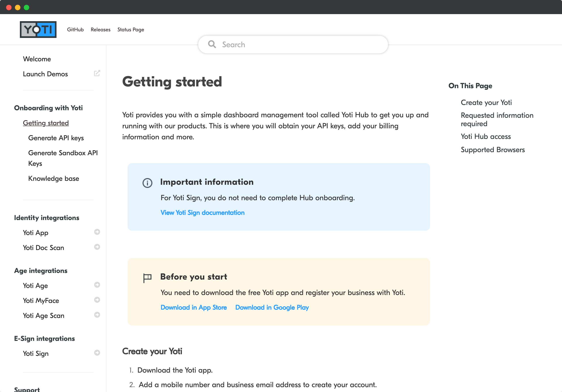Jump to Supported Browsers section
The height and width of the screenshot is (392, 562).
pyautogui.click(x=493, y=150)
